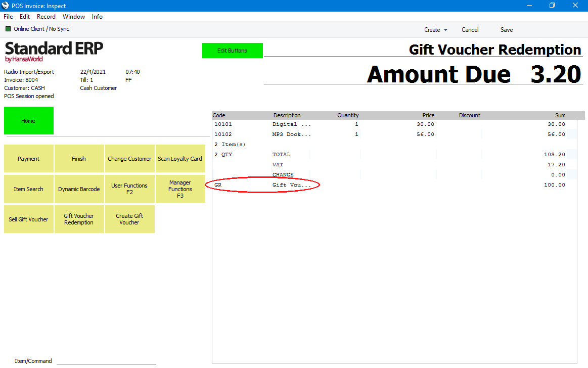Click the Item Search button
This screenshot has height=368, width=588.
28,189
